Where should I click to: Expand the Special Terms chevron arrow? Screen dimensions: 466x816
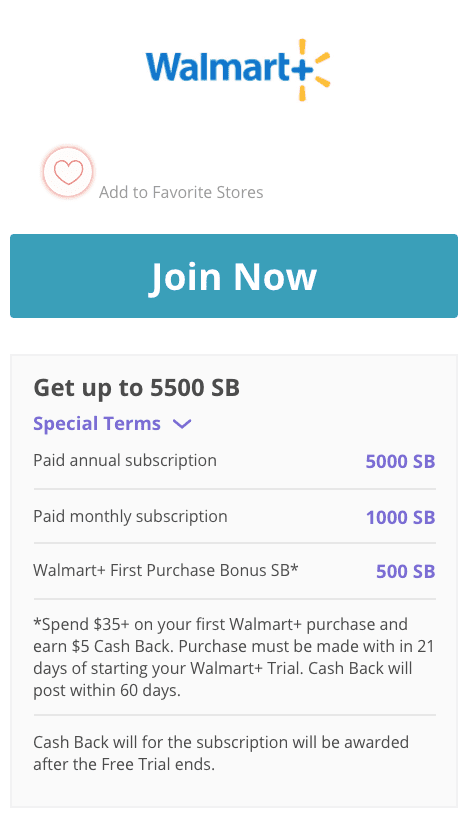(182, 424)
